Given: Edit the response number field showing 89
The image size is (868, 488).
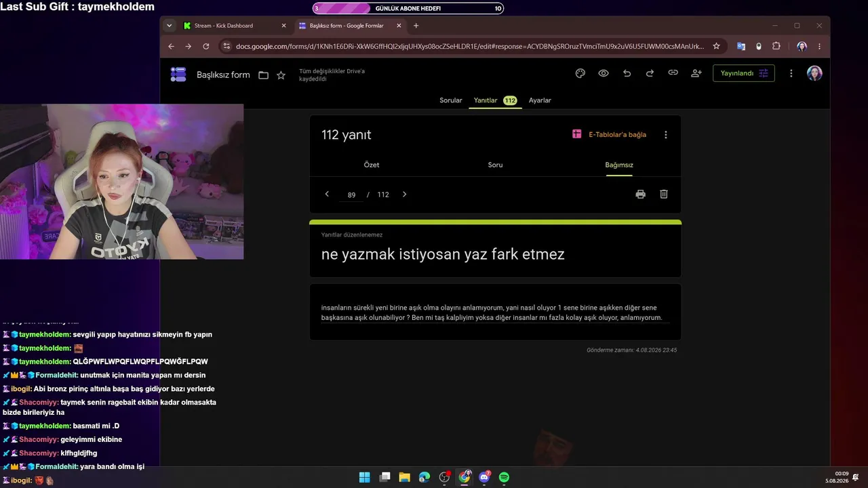Looking at the screenshot, I should click(351, 195).
